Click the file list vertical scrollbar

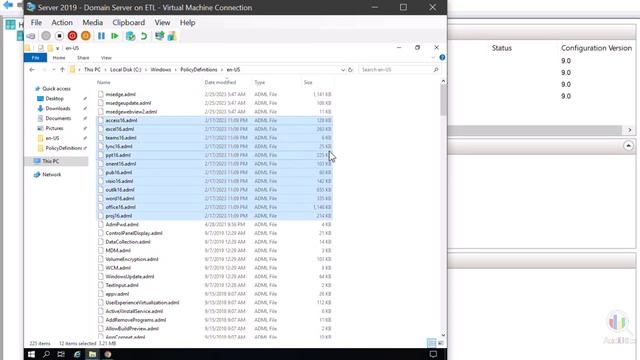pos(443,101)
